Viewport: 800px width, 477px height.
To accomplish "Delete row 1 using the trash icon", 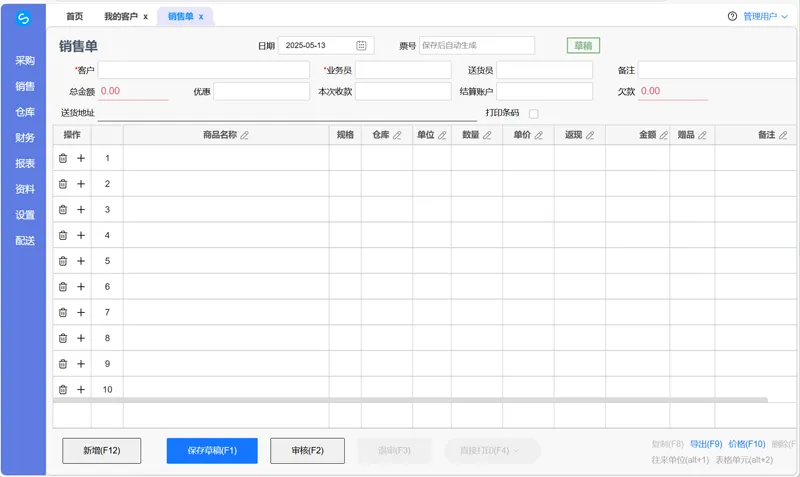I will point(63,158).
